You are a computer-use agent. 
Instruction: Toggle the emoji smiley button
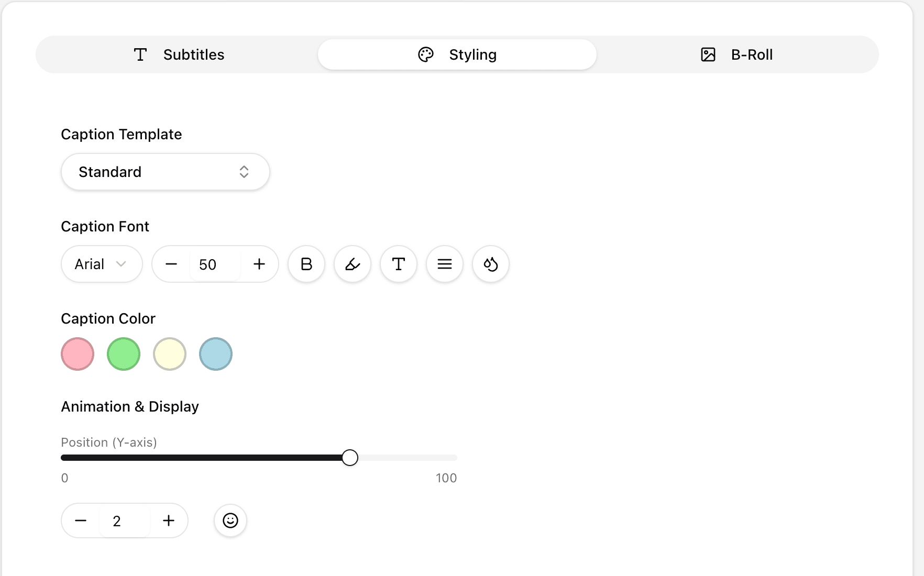(x=230, y=520)
